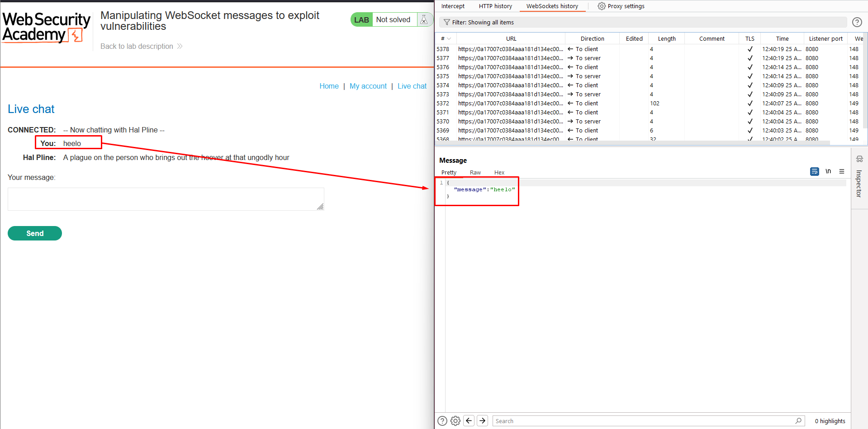Select the Pretty message view tab
This screenshot has height=429, width=868.
pos(449,172)
